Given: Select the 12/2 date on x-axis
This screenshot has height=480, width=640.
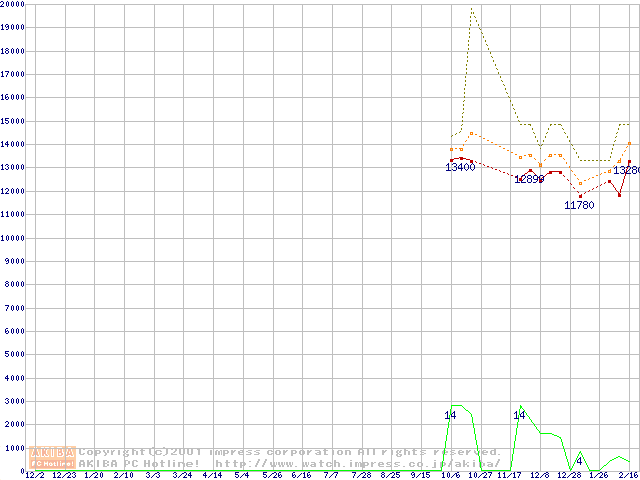Looking at the screenshot, I should point(34,476).
